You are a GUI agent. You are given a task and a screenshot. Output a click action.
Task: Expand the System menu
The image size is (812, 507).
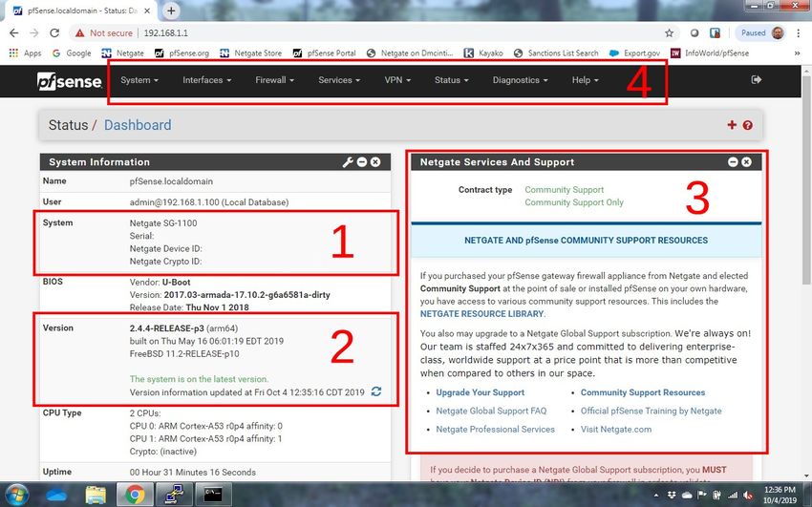[x=139, y=80]
